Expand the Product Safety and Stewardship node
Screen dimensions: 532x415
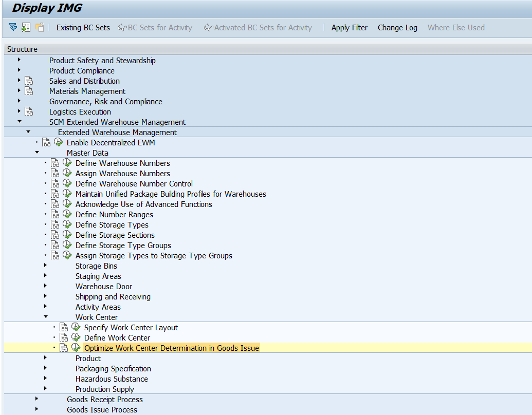coord(19,60)
